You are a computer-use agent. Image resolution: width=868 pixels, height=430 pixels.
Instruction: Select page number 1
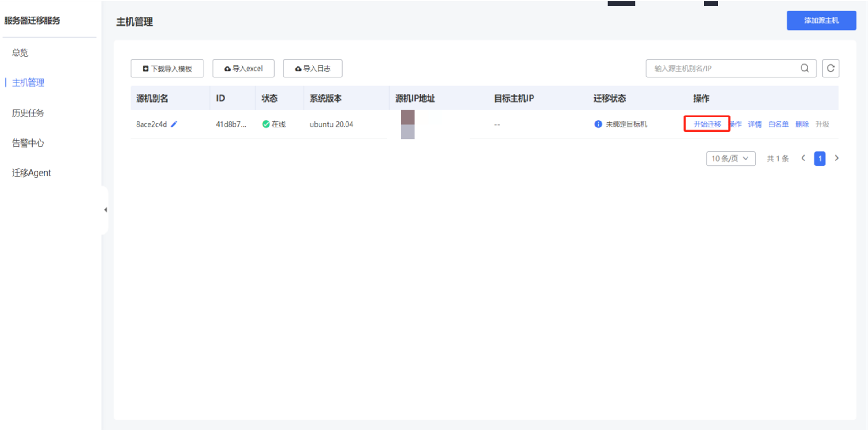pyautogui.click(x=820, y=159)
